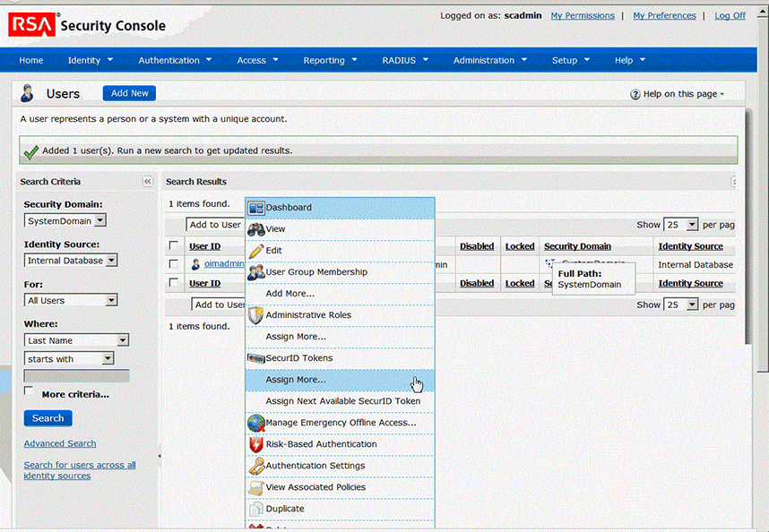769x532 pixels.
Task: Toggle the bottom header select-all checkbox
Action: click(x=174, y=283)
